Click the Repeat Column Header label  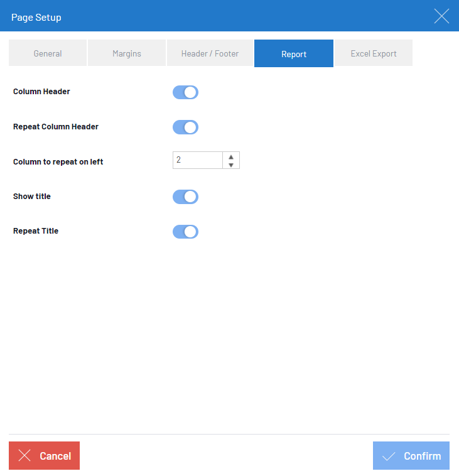[56, 127]
